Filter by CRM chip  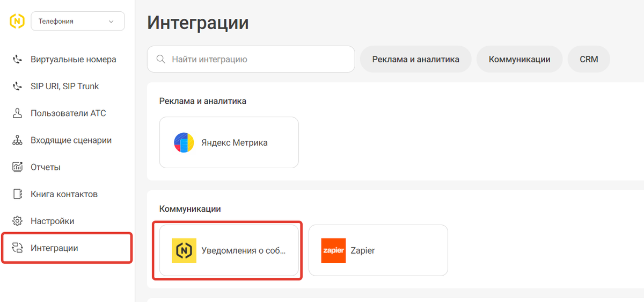pos(589,59)
